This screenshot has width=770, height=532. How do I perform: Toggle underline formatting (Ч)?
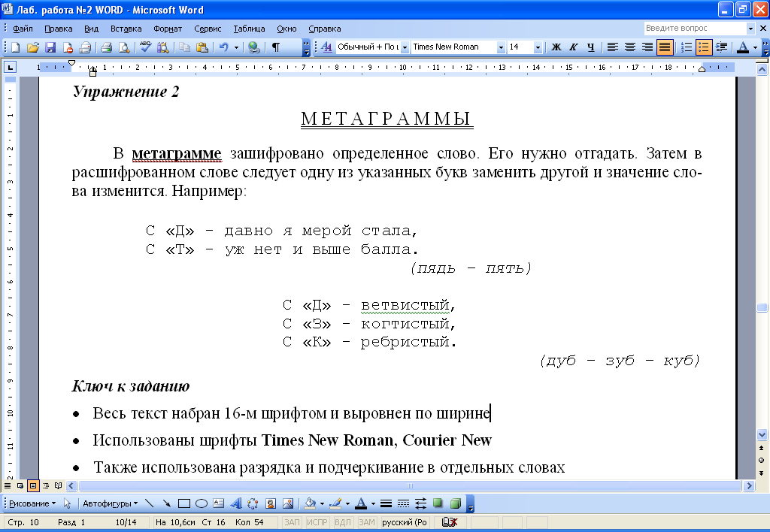[591, 47]
